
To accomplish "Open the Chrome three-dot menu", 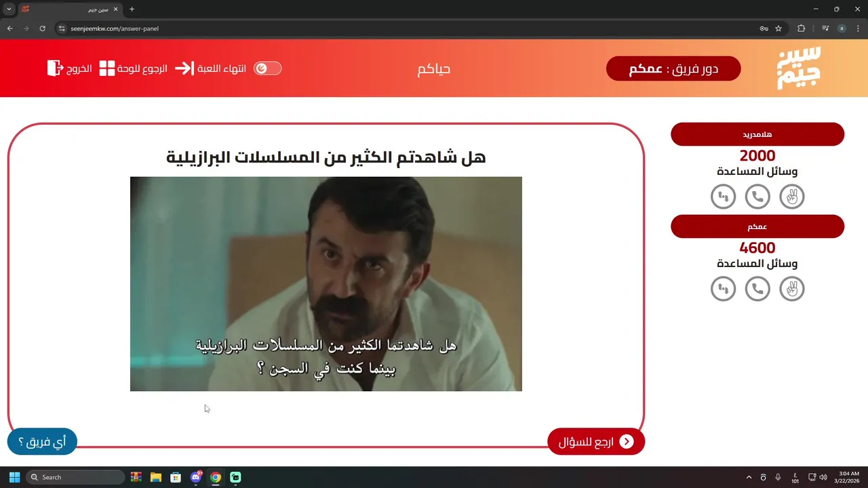I will pyautogui.click(x=857, y=28).
